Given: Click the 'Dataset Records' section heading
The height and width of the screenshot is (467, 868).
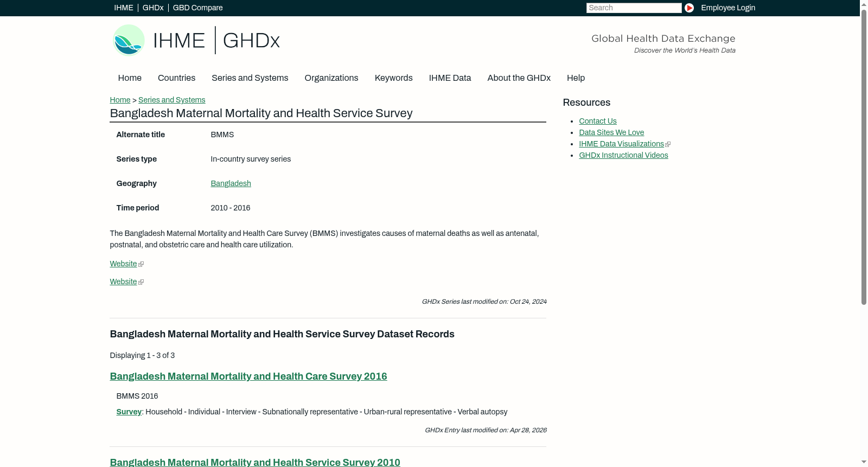Looking at the screenshot, I should tap(282, 334).
